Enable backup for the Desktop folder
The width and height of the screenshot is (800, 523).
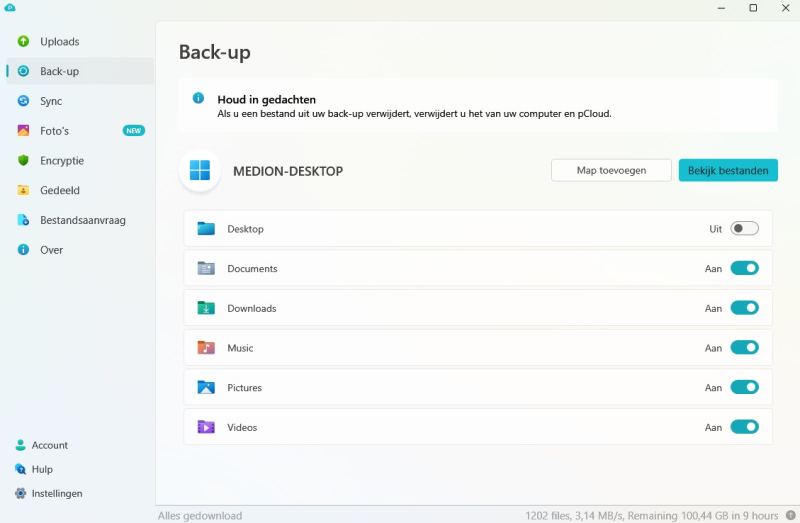pyautogui.click(x=744, y=229)
